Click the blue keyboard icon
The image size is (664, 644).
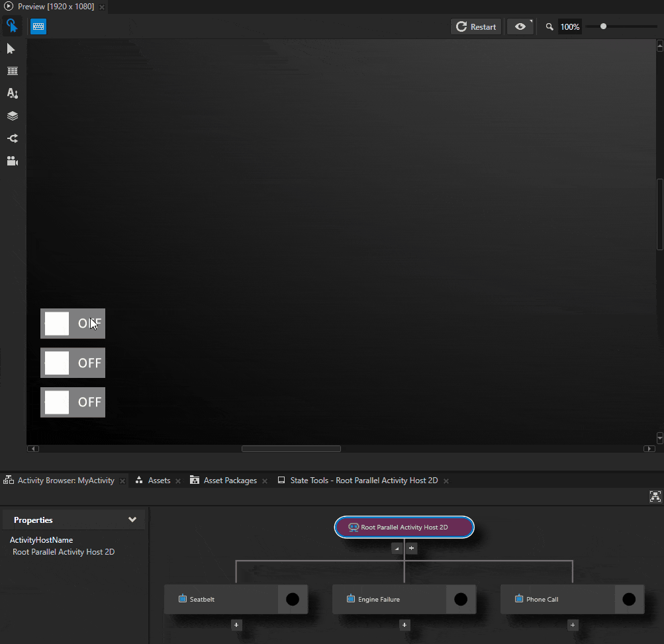coord(38,26)
